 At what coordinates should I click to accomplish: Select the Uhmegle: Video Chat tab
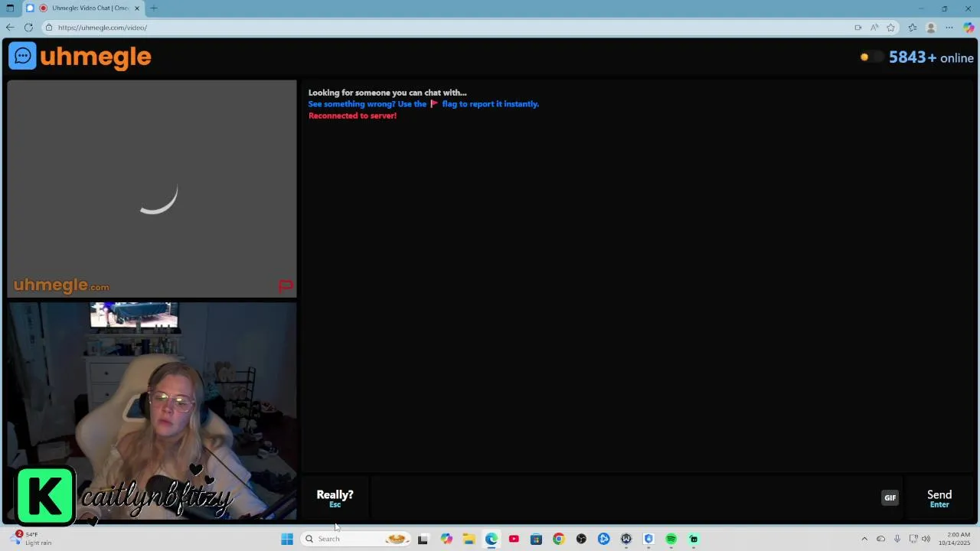83,8
